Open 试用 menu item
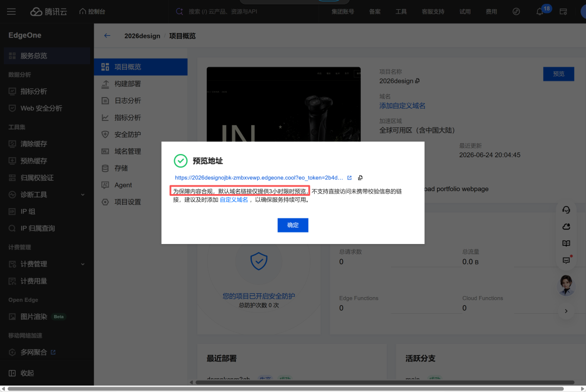The width and height of the screenshot is (586, 392). pos(465,11)
